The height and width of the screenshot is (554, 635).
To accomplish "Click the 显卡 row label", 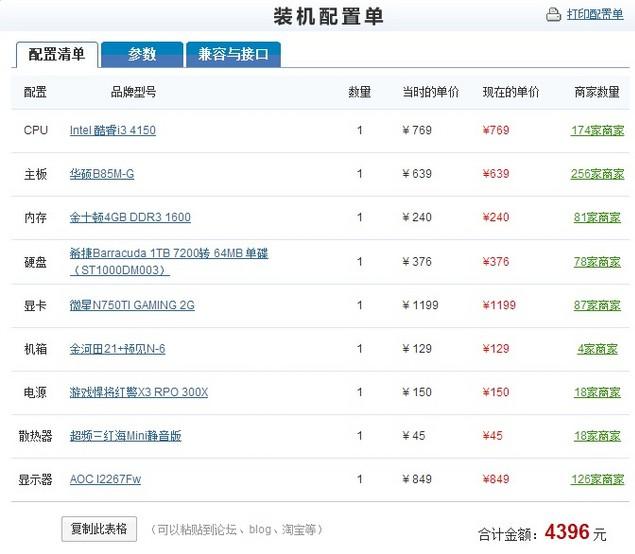I will pos(36,305).
